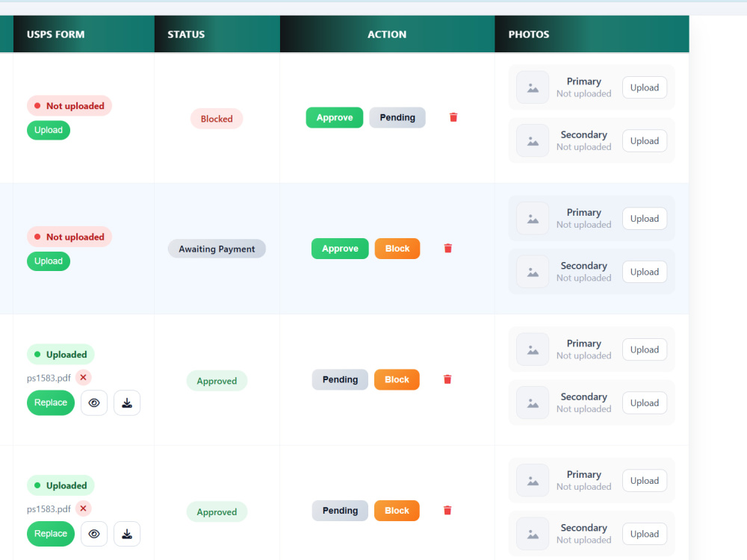Click Secondary photo placeholder in Blocked row
747x560 pixels.
pos(533,141)
